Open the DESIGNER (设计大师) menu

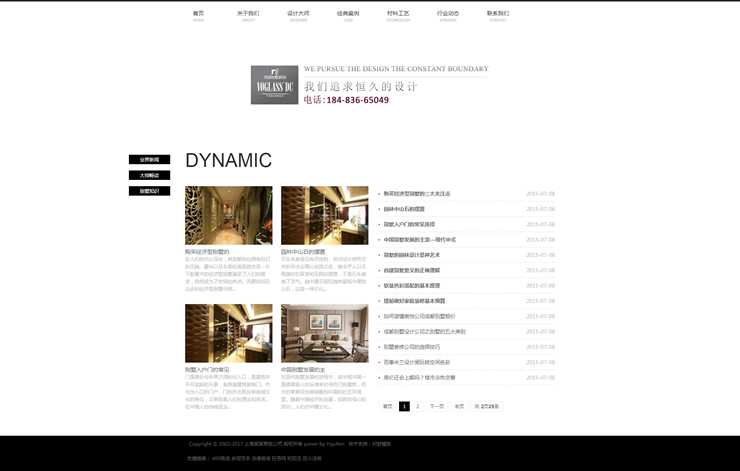[298, 15]
